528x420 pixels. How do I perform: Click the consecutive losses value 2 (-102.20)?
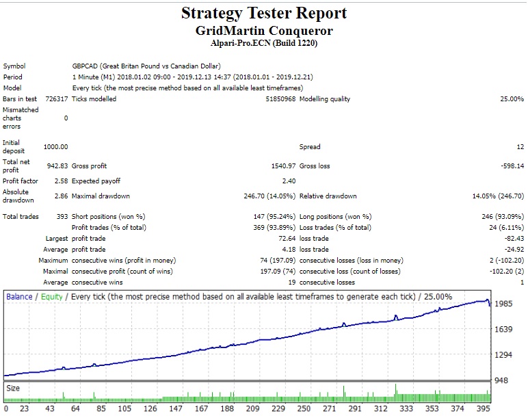[507, 261]
